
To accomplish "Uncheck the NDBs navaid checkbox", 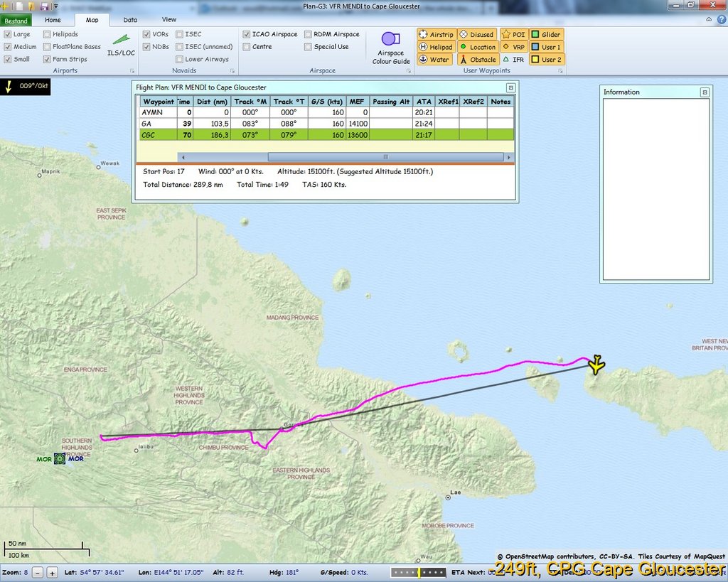I will click(x=146, y=47).
